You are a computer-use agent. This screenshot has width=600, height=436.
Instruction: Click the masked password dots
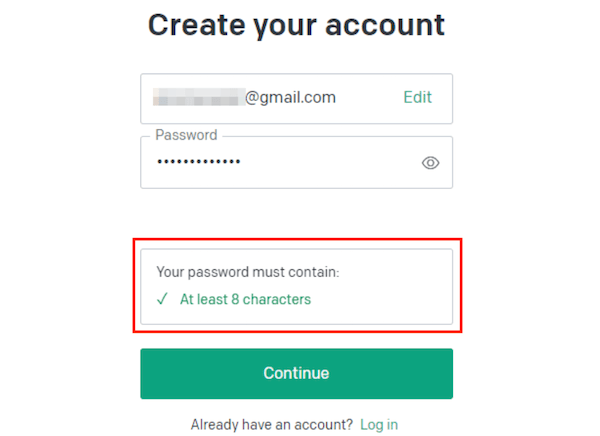(x=199, y=162)
